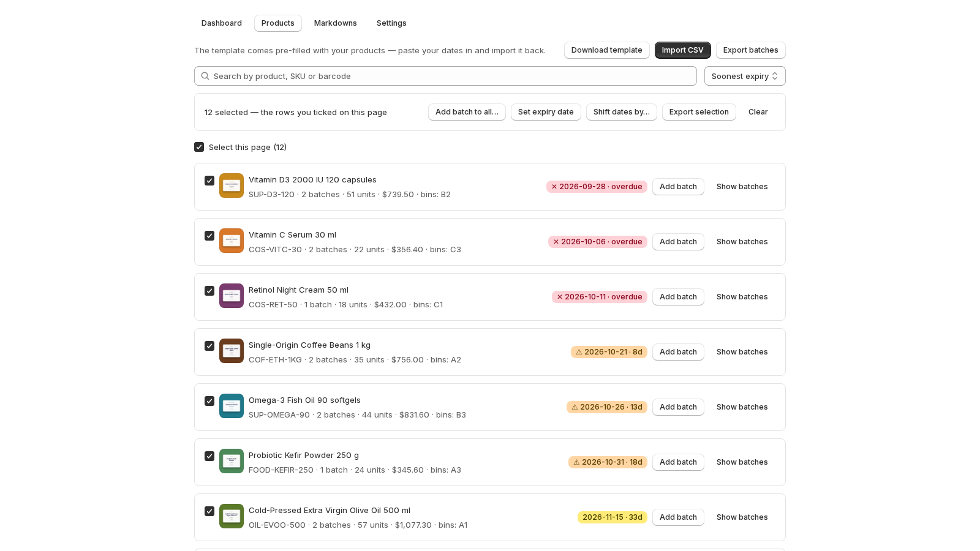Untick the Cold-Pressed Olive Oil checkbox
The width and height of the screenshot is (980, 551).
(x=209, y=511)
